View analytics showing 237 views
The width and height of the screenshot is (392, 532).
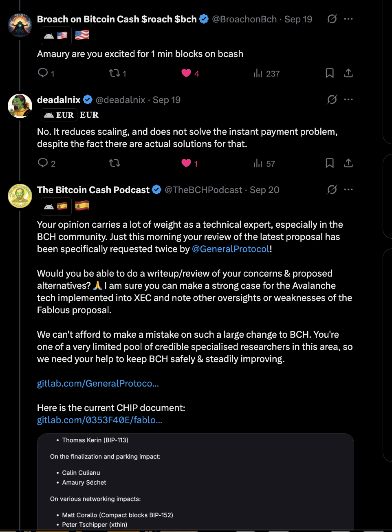click(266, 73)
